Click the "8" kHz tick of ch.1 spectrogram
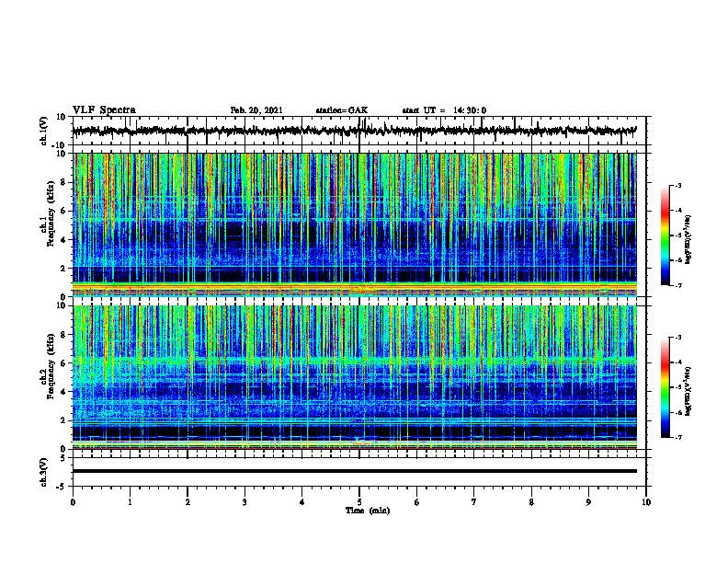This screenshot has height=563, width=728. pyautogui.click(x=63, y=182)
